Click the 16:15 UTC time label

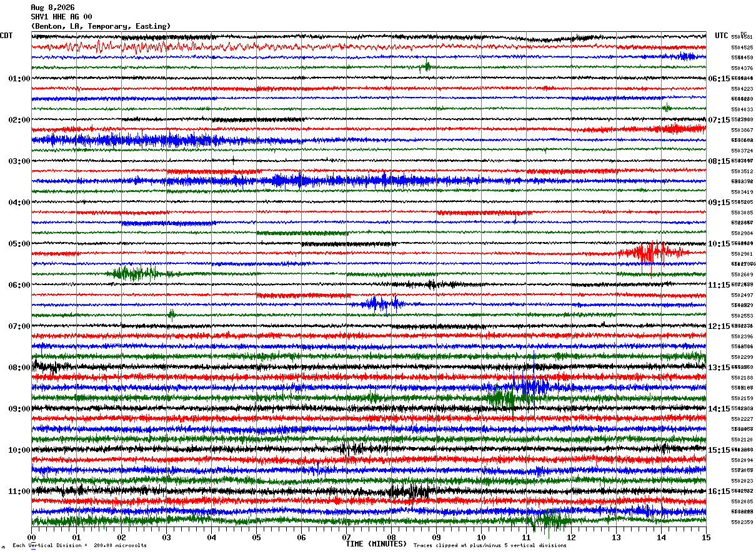(719, 491)
